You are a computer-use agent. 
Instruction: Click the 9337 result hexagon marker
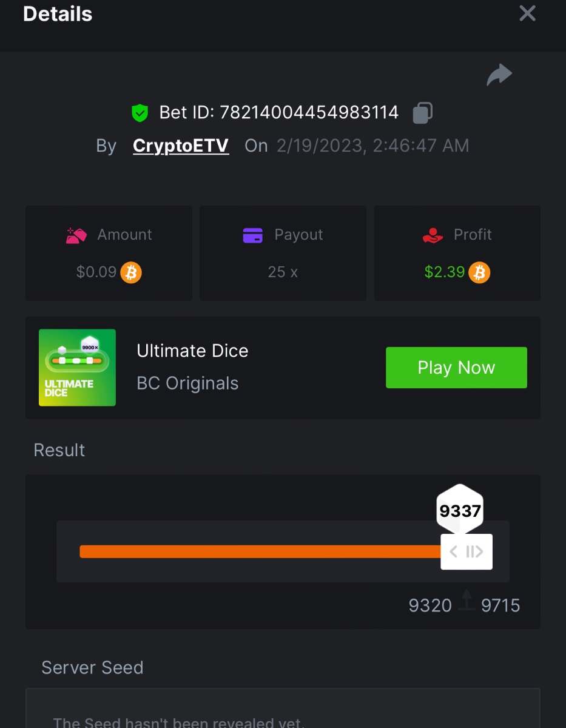click(460, 510)
